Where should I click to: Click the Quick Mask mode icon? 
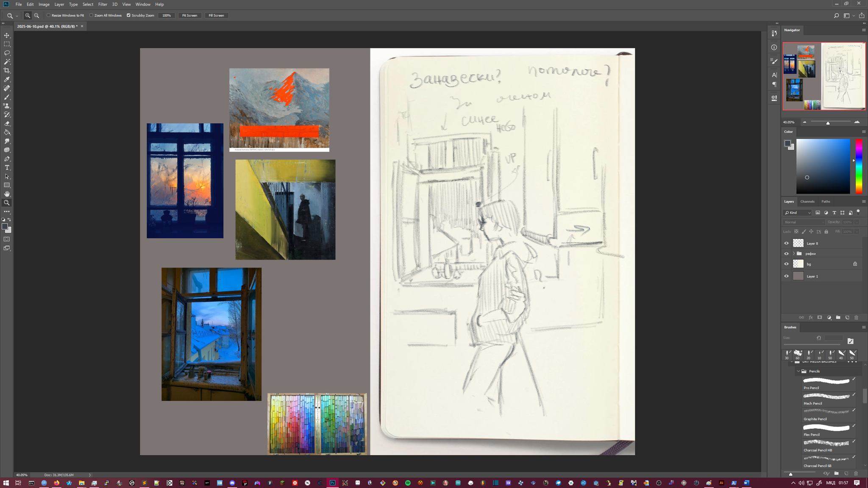click(7, 239)
